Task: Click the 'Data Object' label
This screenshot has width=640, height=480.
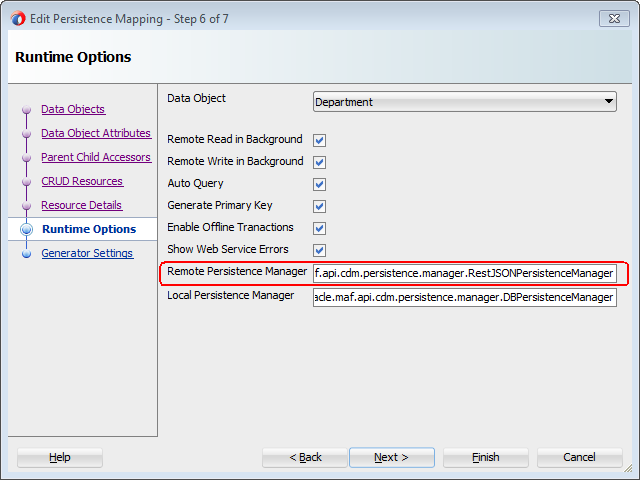Action: [x=196, y=98]
